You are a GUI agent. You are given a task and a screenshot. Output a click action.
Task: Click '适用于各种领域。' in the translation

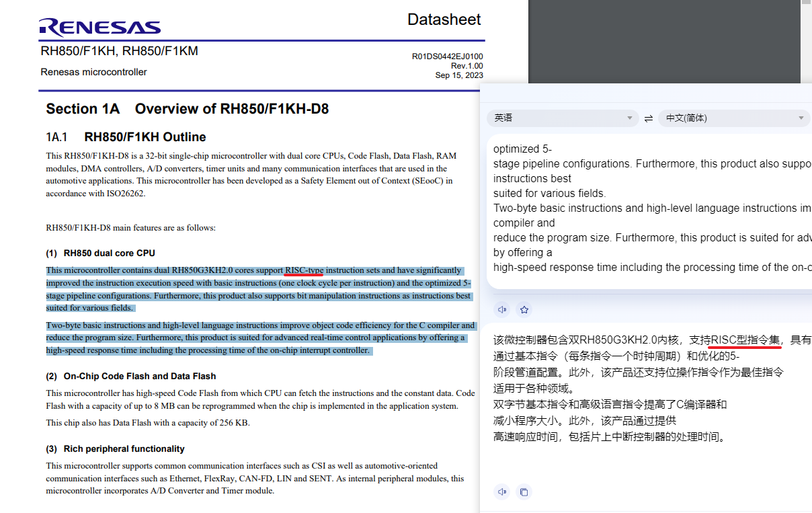[x=534, y=389]
